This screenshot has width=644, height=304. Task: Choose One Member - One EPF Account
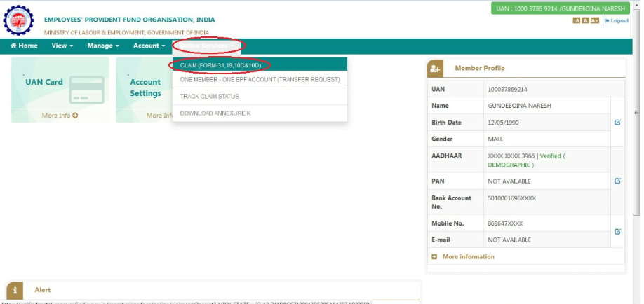coord(259,80)
